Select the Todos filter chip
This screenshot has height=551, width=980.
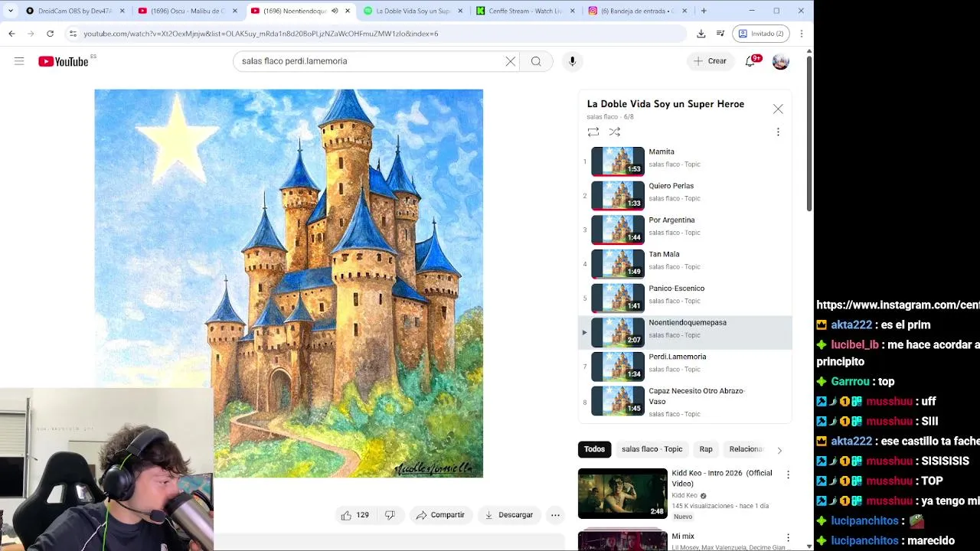594,449
